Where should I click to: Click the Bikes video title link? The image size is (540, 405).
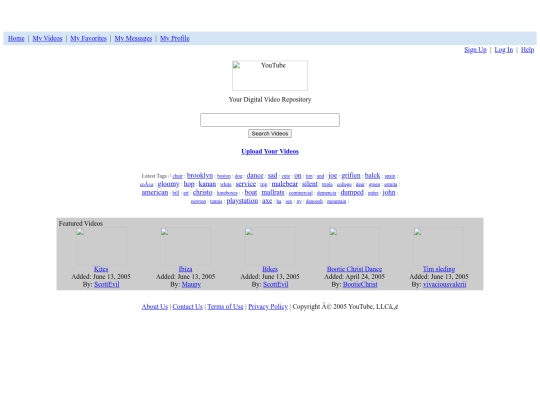(x=270, y=269)
